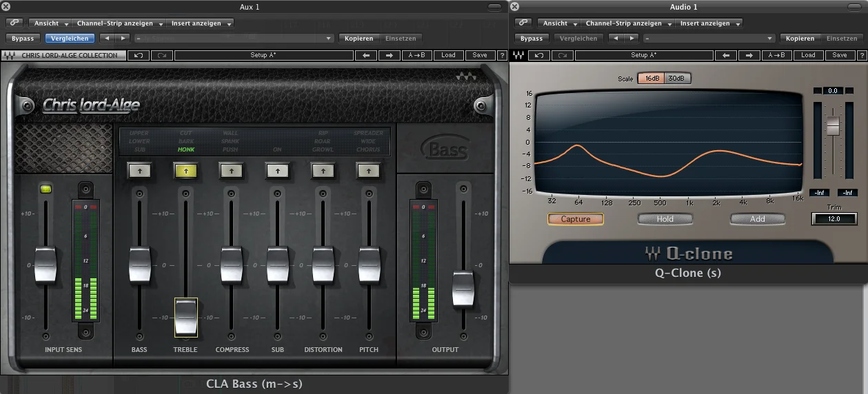Click the Add button in Q-Clone
Viewport: 868px width, 394px height.
point(758,219)
